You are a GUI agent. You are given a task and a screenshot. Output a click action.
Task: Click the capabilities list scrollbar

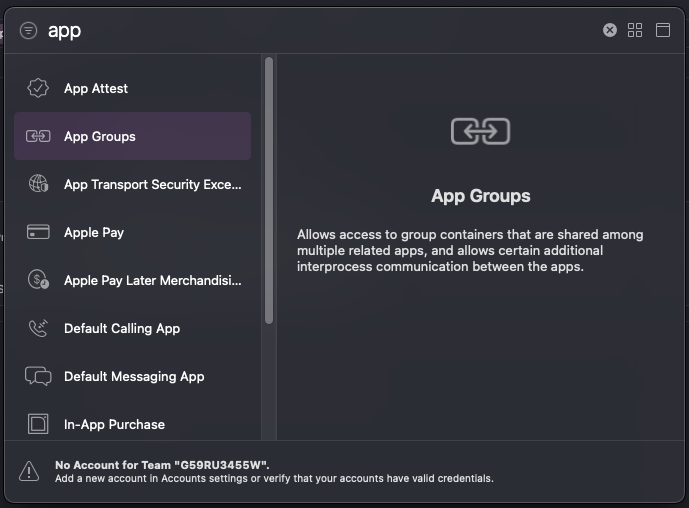pyautogui.click(x=268, y=190)
